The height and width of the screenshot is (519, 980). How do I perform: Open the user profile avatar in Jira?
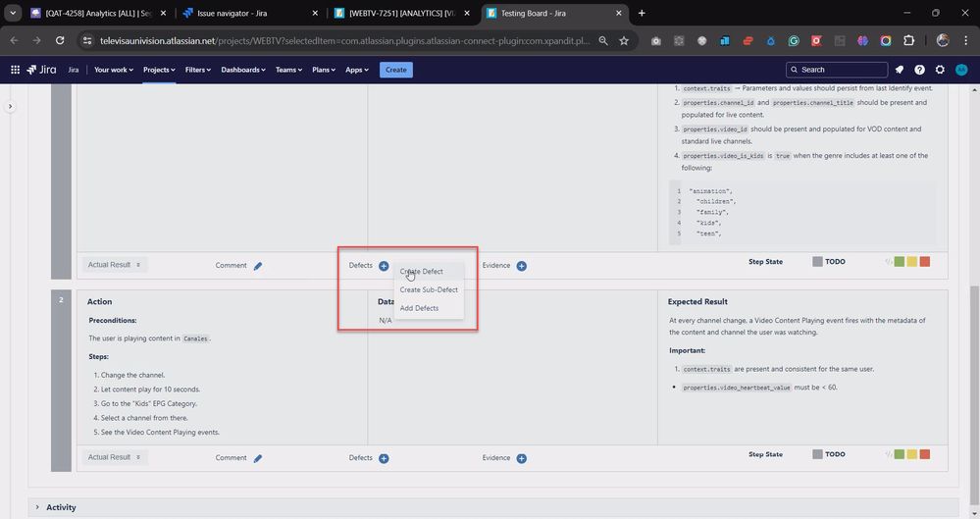click(x=961, y=70)
